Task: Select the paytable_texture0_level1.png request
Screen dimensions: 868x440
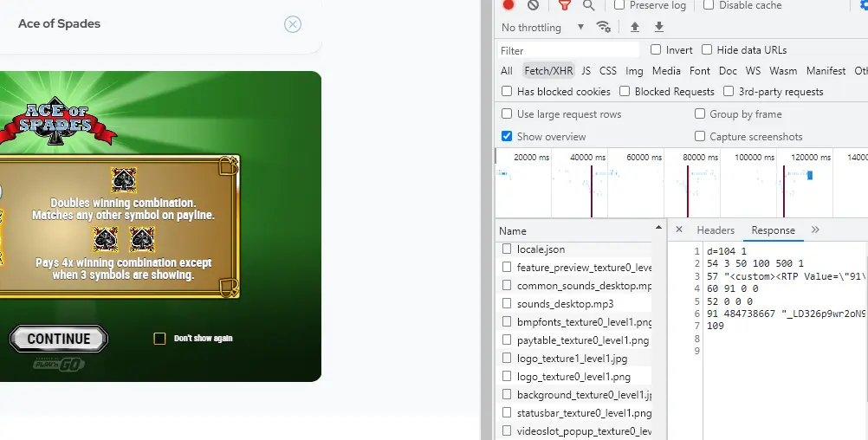Action: pyautogui.click(x=574, y=340)
